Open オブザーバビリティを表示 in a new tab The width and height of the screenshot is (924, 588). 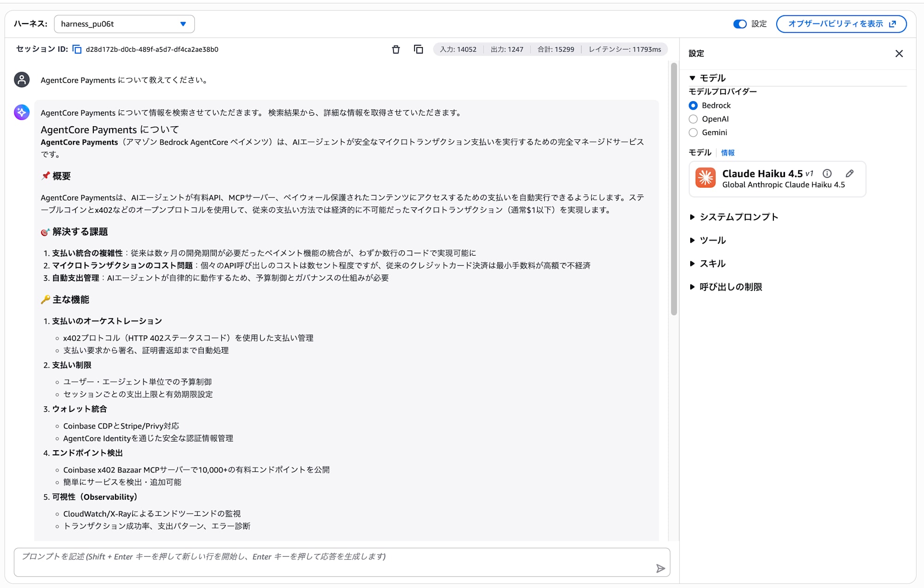[841, 24]
